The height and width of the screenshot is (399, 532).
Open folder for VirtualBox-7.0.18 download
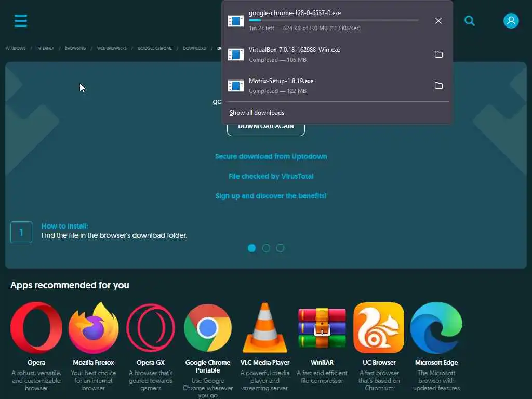coord(438,54)
